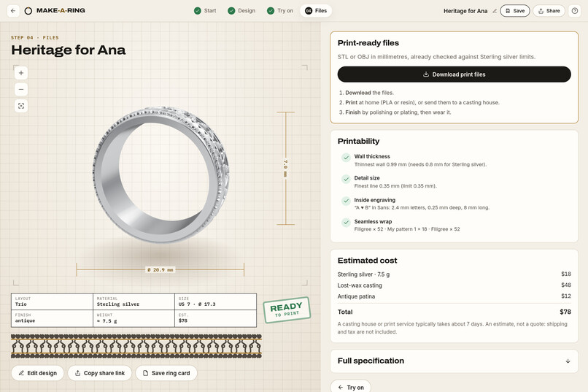Click the Seamless wrap check icon
588x392 pixels.
coord(346,223)
